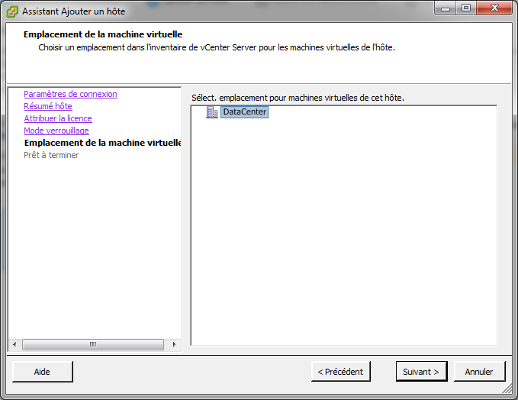Click the Aide button
This screenshot has height=400, width=518.
[x=42, y=372]
